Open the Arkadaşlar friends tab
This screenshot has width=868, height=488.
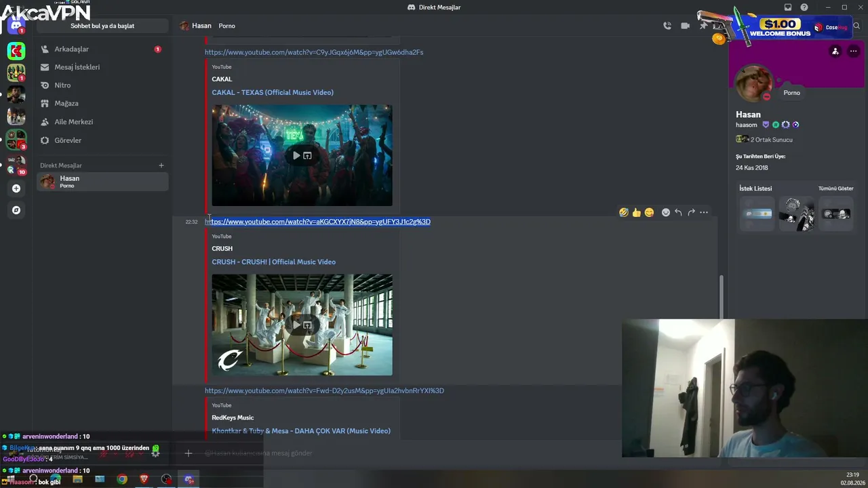point(102,49)
